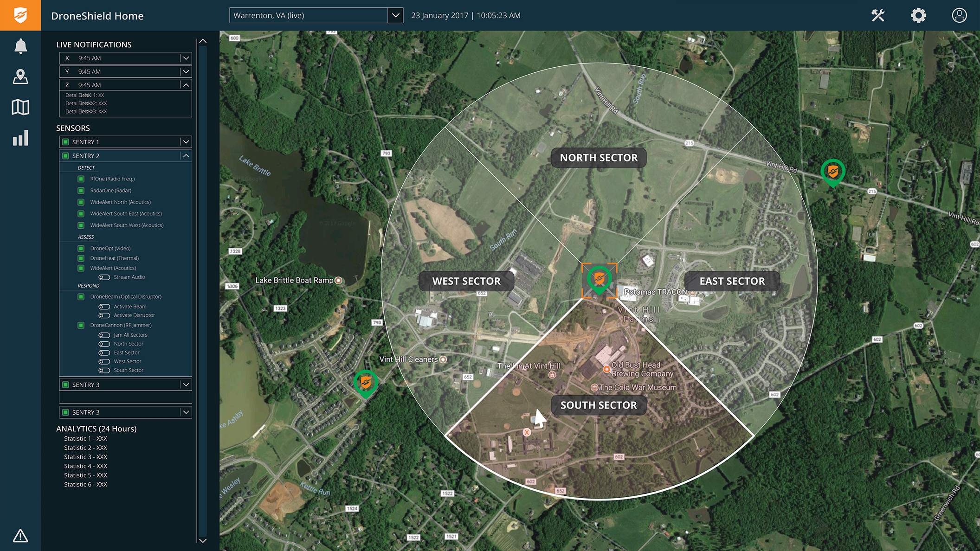Click the NORTH SECTOR label on map
Screen dimensions: 980x551
599,158
